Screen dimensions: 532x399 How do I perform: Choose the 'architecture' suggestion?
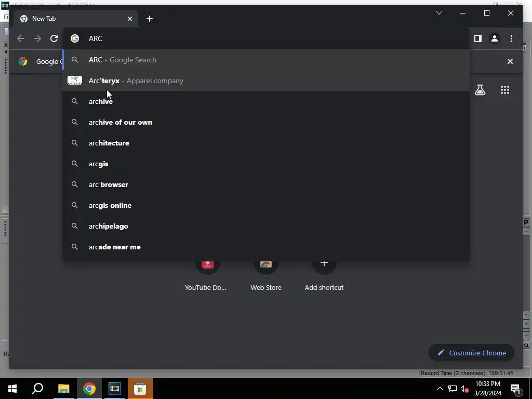[265, 143]
